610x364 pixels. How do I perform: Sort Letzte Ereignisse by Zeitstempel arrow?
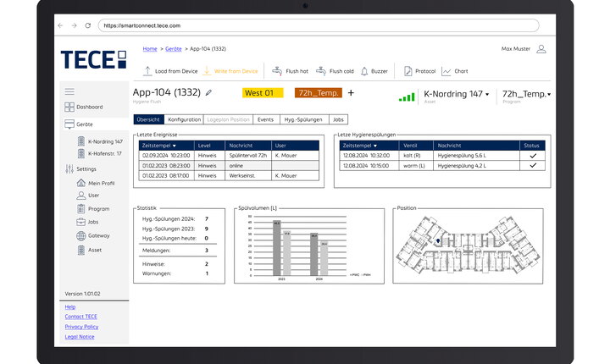(174, 146)
